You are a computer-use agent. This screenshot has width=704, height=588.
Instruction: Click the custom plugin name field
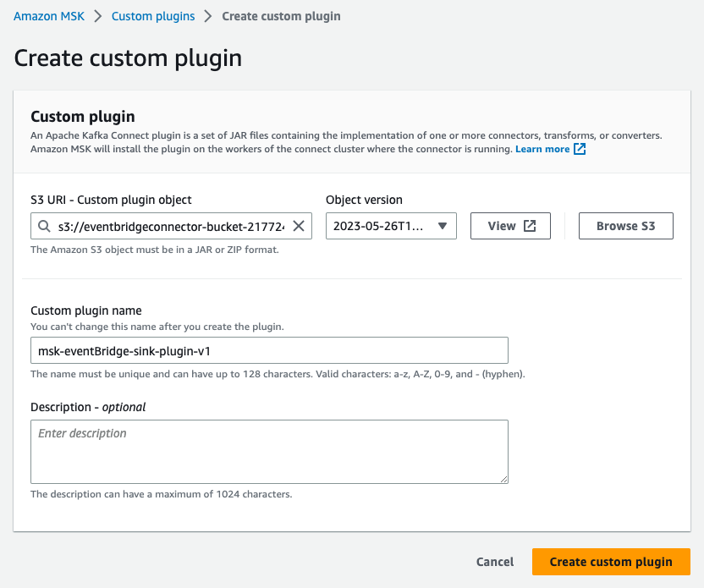(269, 349)
